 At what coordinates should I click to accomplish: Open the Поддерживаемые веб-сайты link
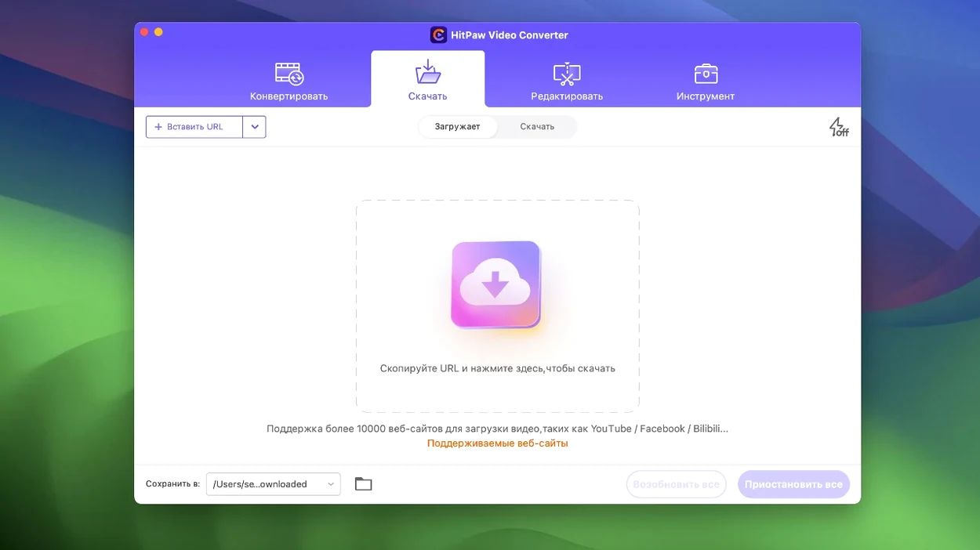coord(498,443)
